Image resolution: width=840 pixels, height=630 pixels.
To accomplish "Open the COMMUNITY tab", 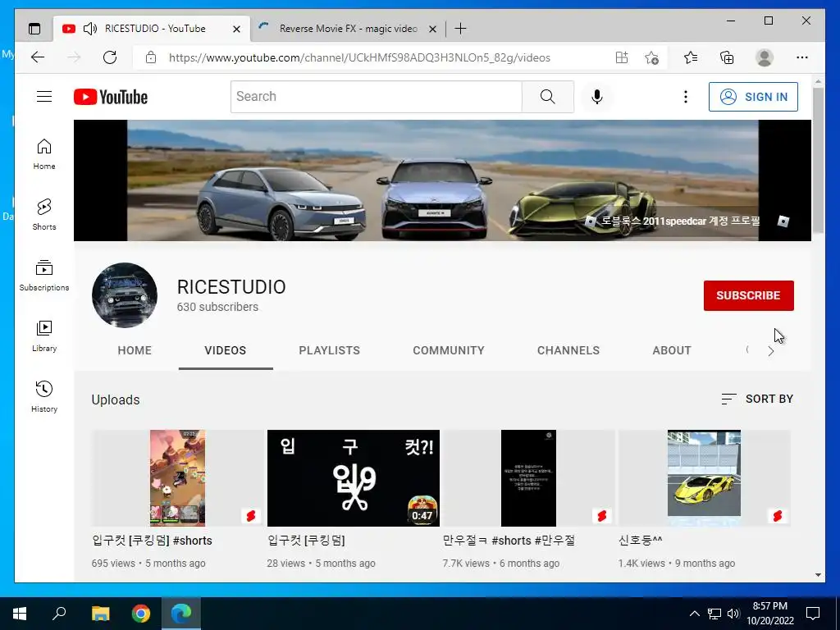I will (x=449, y=350).
